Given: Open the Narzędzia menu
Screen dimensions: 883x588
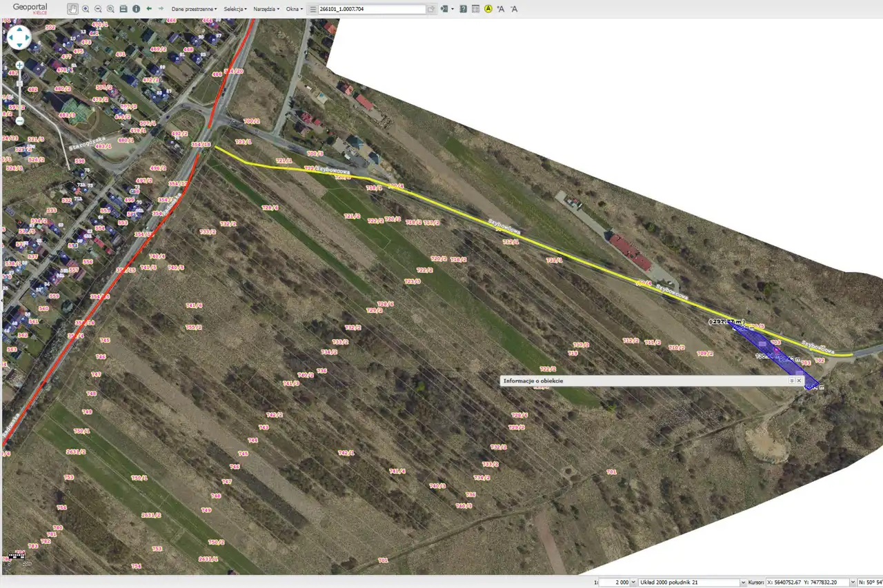Looking at the screenshot, I should [x=266, y=9].
